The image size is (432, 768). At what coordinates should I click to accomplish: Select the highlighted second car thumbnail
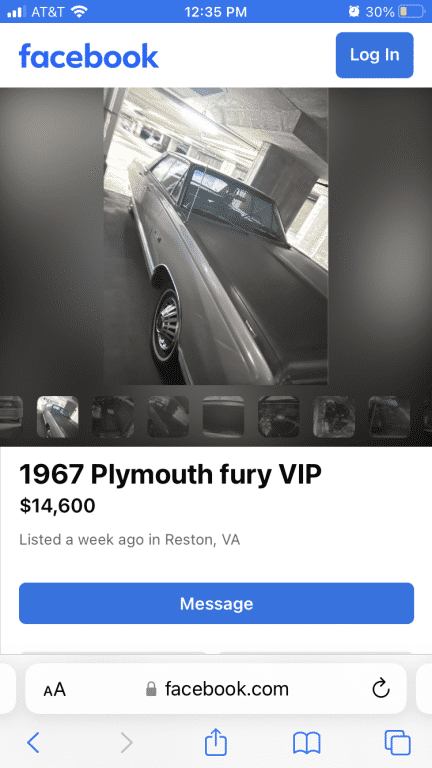58,417
